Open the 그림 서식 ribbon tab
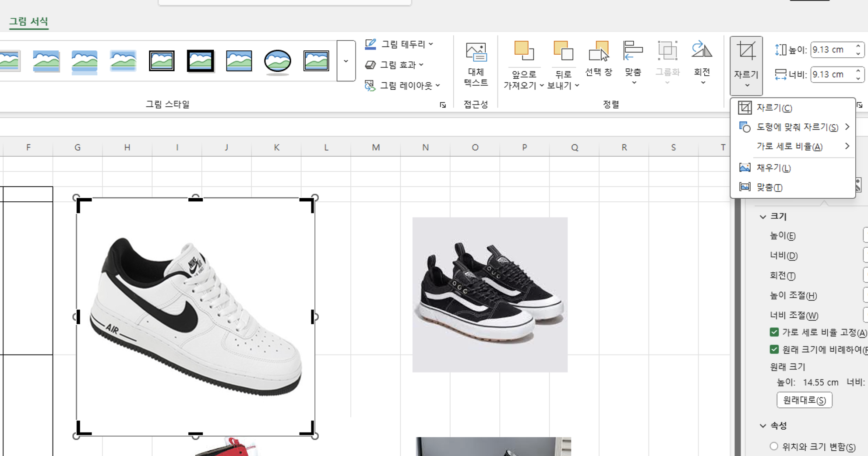The image size is (868, 456). tap(28, 21)
